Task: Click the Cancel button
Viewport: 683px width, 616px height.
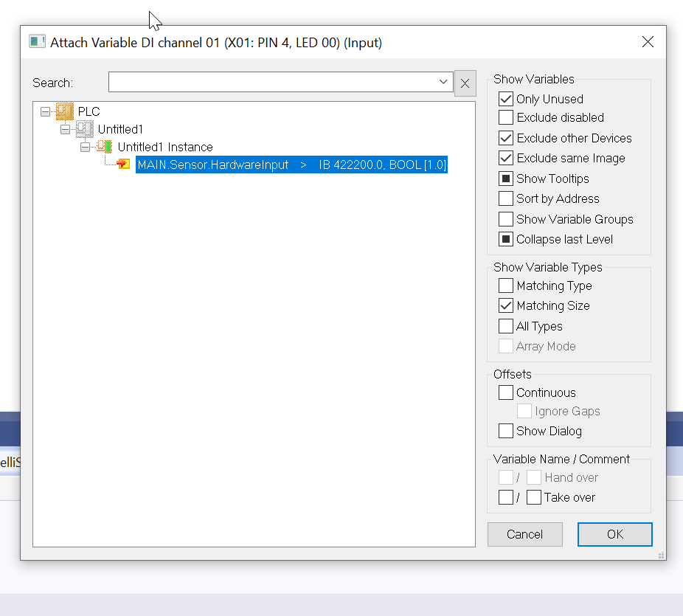Action: tap(525, 534)
